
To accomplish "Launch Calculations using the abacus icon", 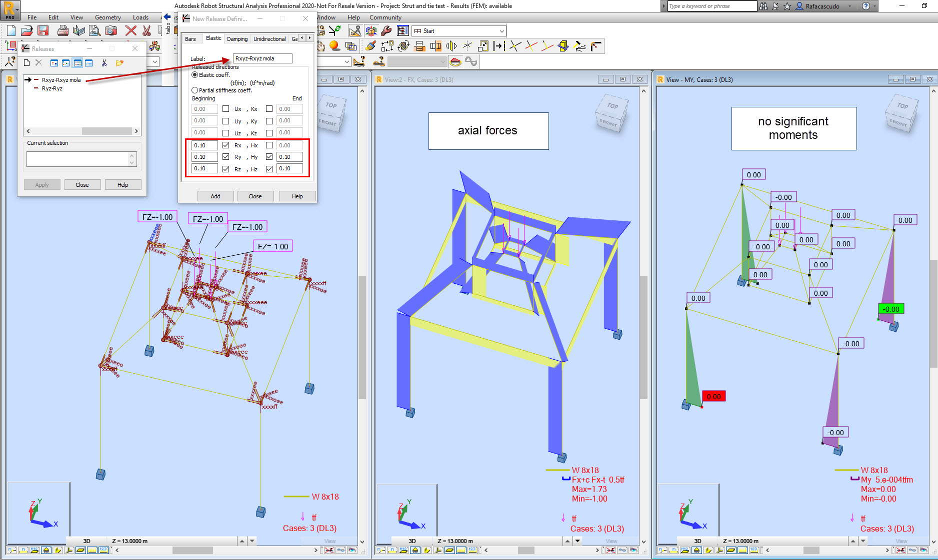I will [355, 30].
